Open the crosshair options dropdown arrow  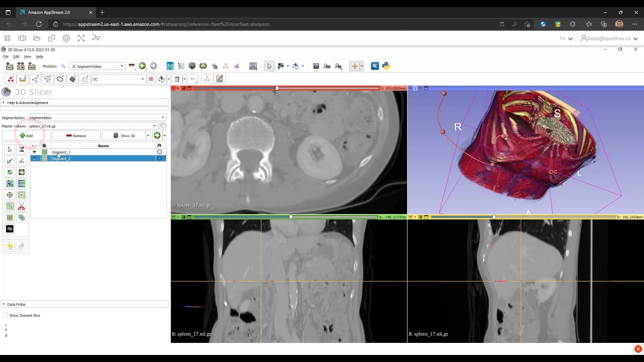[x=361, y=66]
